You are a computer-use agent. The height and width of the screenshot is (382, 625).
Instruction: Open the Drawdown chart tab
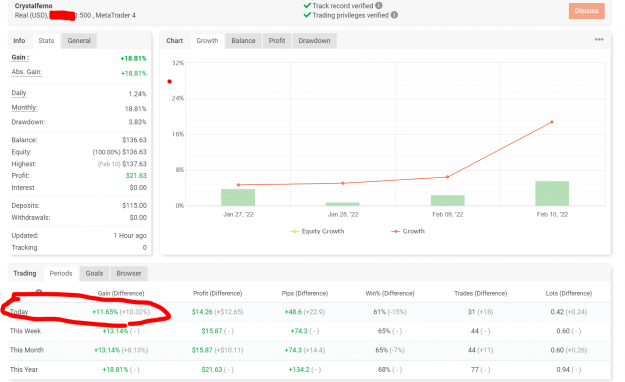pos(314,41)
